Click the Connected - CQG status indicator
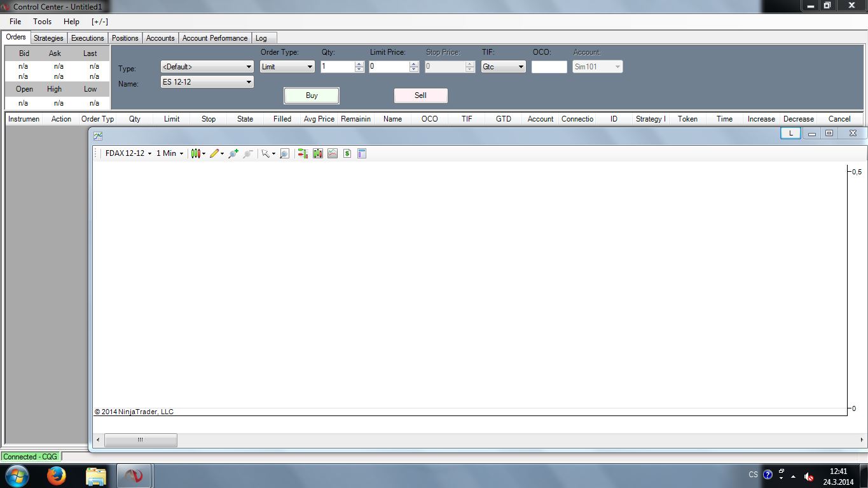The height and width of the screenshot is (488, 868). pos(30,457)
